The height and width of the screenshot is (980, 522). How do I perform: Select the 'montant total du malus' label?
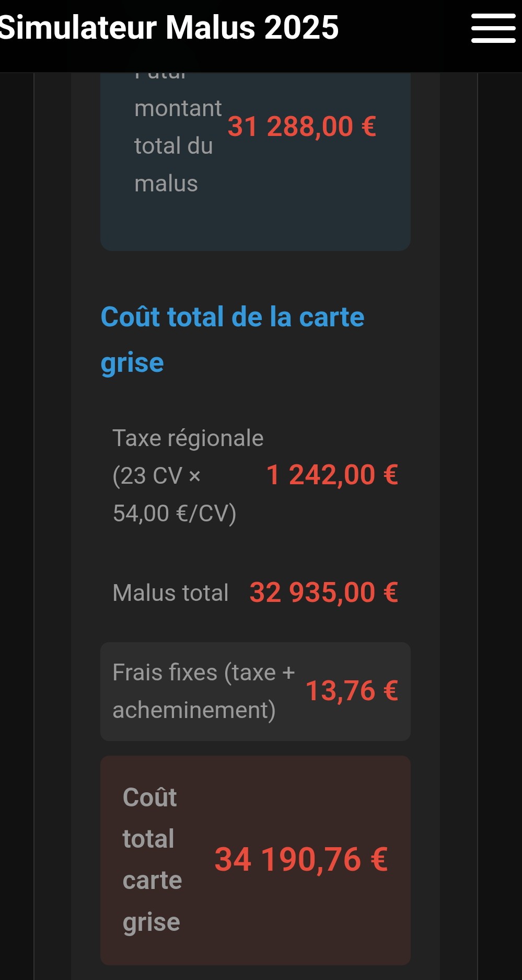point(178,109)
